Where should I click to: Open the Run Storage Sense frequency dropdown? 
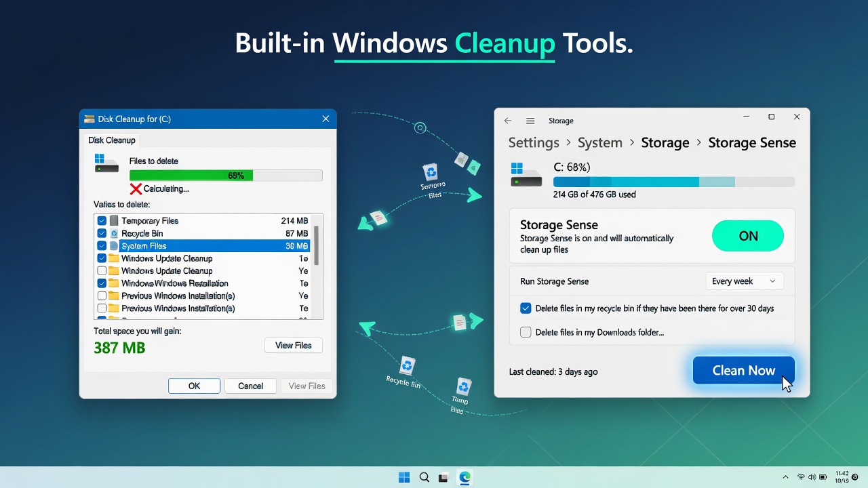tap(744, 281)
